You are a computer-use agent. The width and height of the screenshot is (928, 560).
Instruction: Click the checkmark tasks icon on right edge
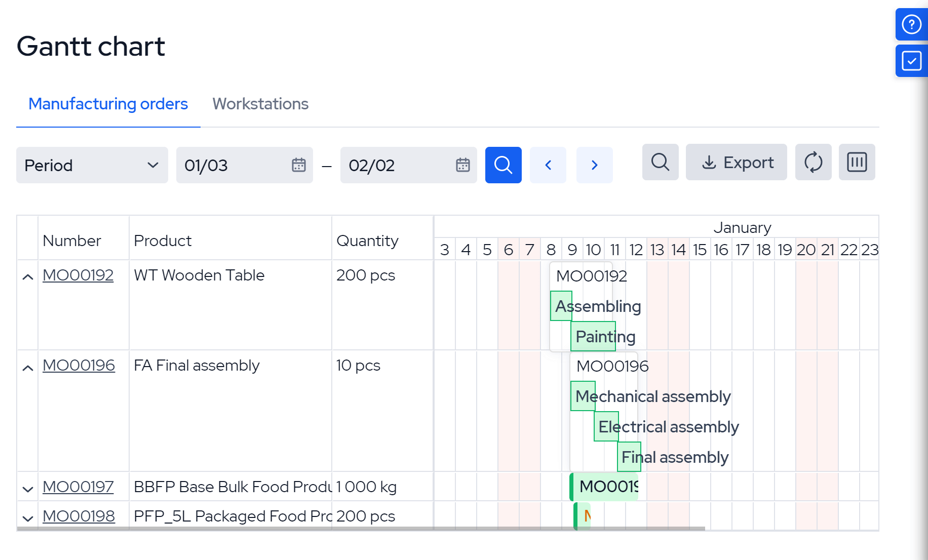[x=911, y=61]
